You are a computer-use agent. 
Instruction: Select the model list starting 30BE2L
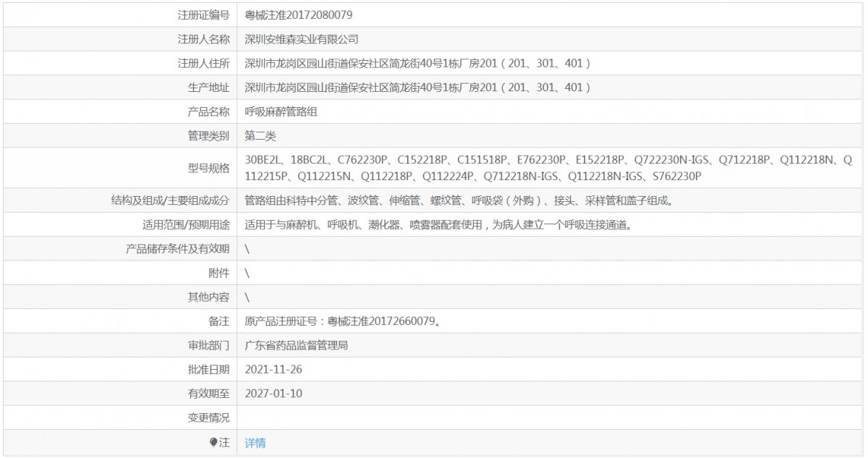tap(550, 168)
